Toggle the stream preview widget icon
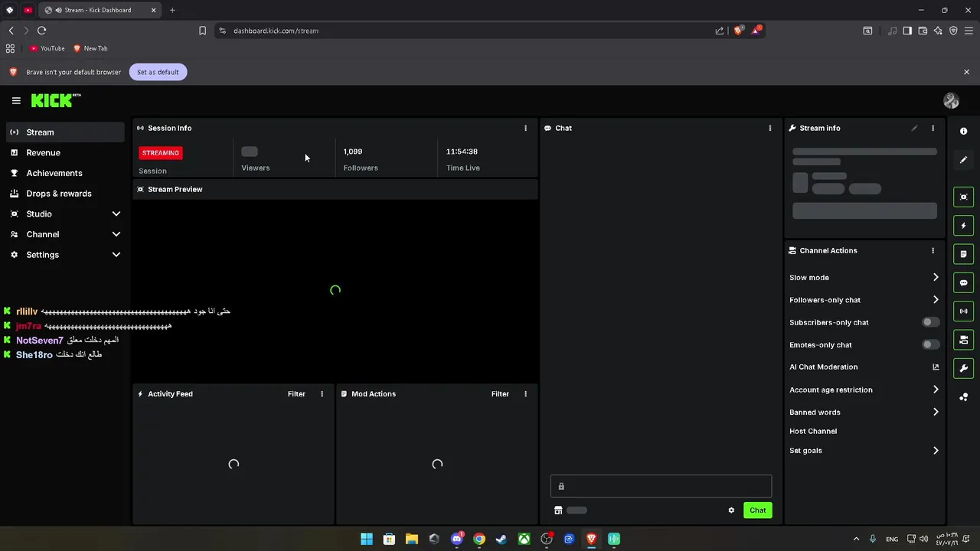 [x=963, y=197]
